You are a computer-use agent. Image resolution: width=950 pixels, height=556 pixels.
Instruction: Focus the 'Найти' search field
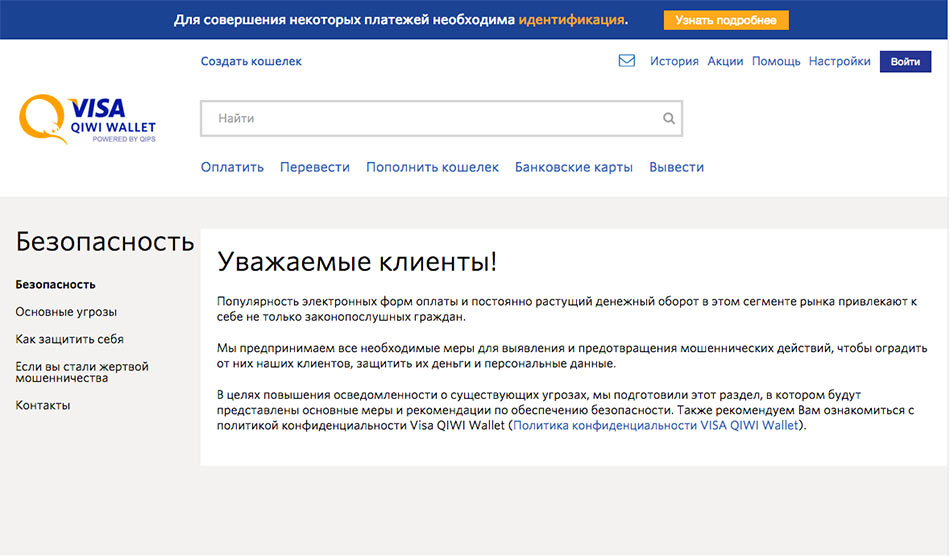pyautogui.click(x=430, y=119)
